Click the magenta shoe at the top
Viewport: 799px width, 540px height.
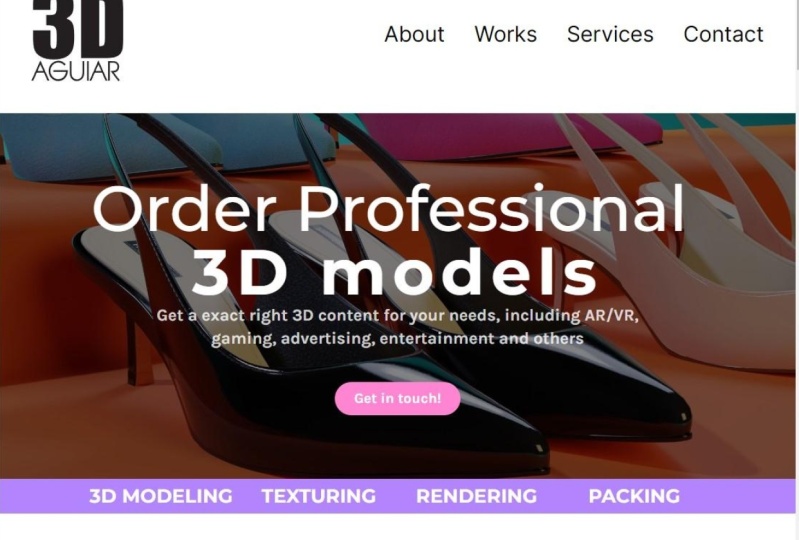[510, 133]
